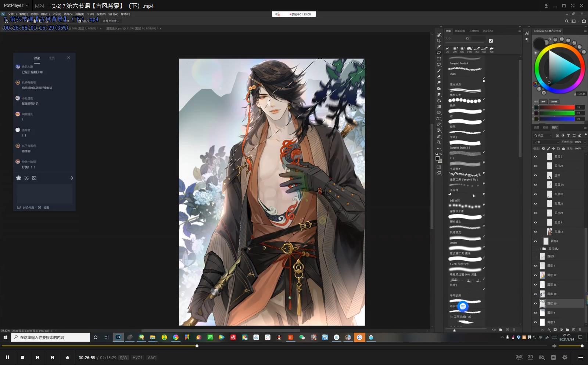Hide the 图层22 layer
Image resolution: width=588 pixels, height=365 pixels.
535,166
